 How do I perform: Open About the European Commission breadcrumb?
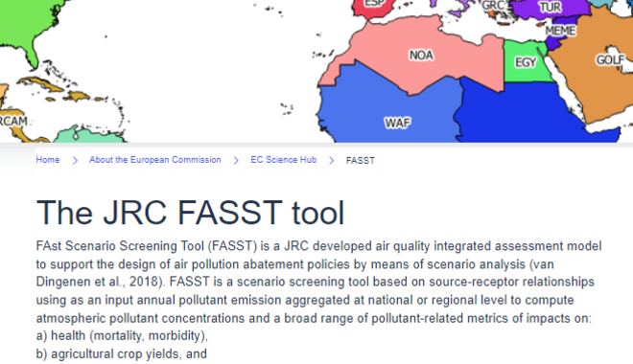(x=155, y=160)
